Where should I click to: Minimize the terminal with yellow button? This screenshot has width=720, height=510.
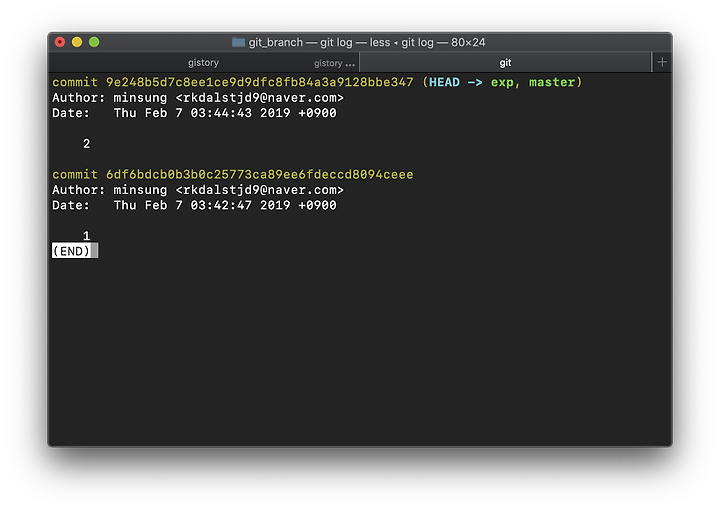[x=77, y=42]
